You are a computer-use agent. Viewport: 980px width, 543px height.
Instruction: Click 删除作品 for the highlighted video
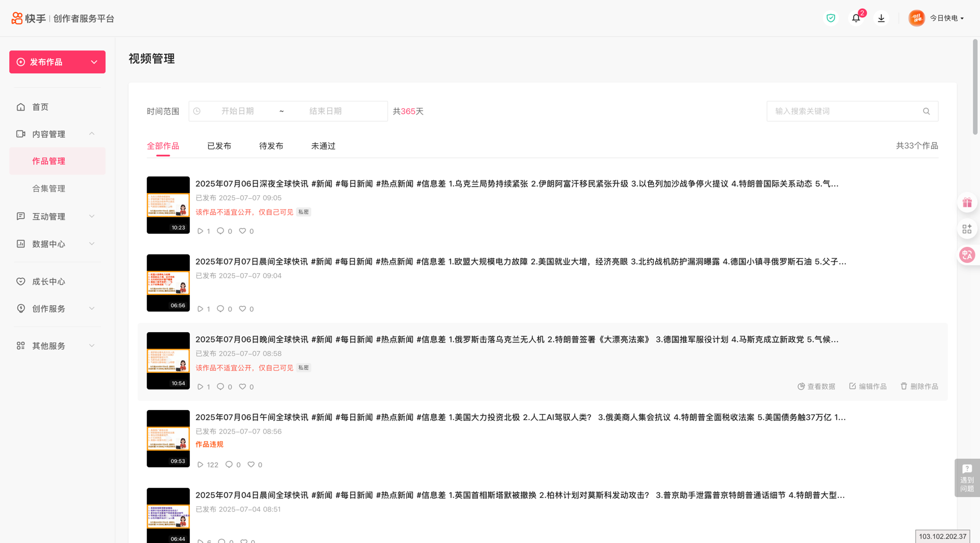pyautogui.click(x=919, y=387)
